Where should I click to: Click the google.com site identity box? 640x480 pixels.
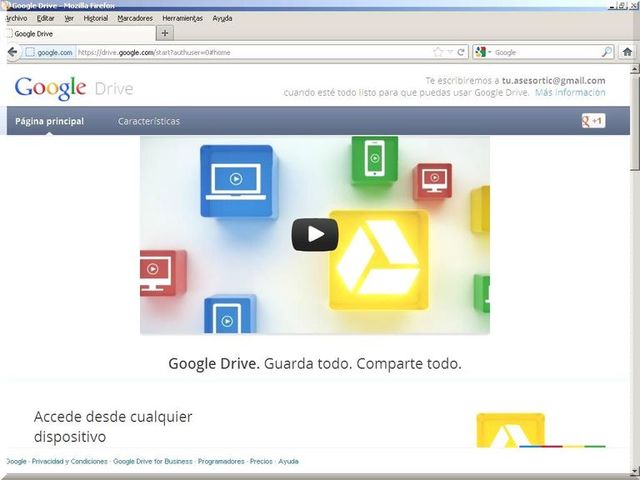click(49, 52)
